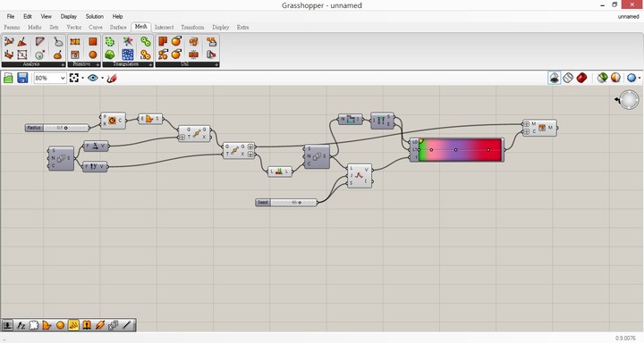This screenshot has width=644, height=343.
Task: Click the orange-white document preview sphere icon
Action: click(x=615, y=78)
